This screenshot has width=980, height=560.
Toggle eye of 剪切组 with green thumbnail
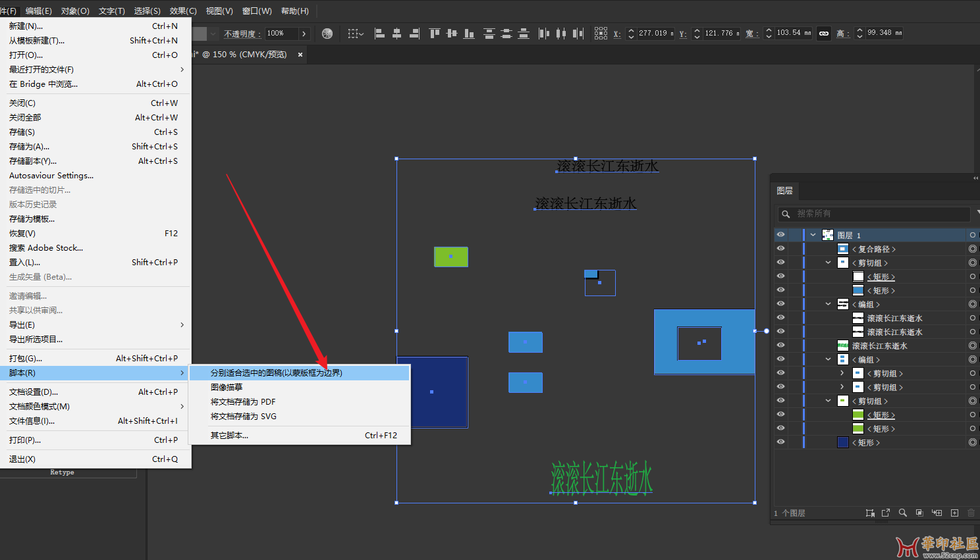780,401
